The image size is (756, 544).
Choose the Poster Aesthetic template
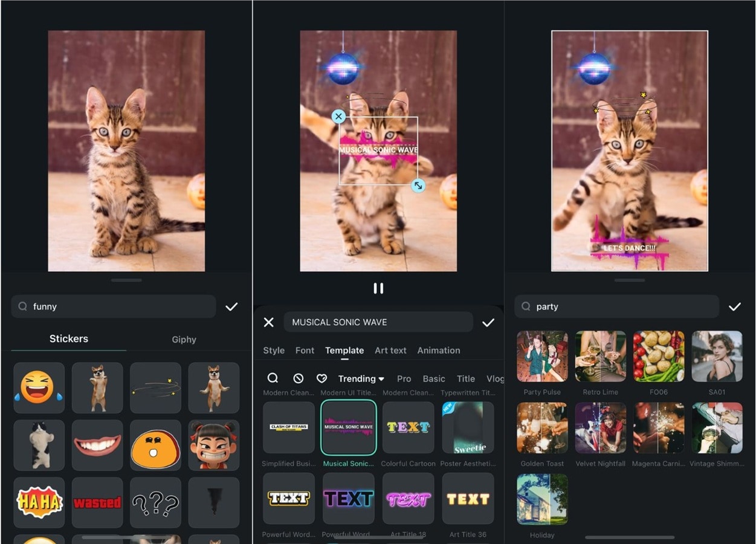tap(468, 428)
